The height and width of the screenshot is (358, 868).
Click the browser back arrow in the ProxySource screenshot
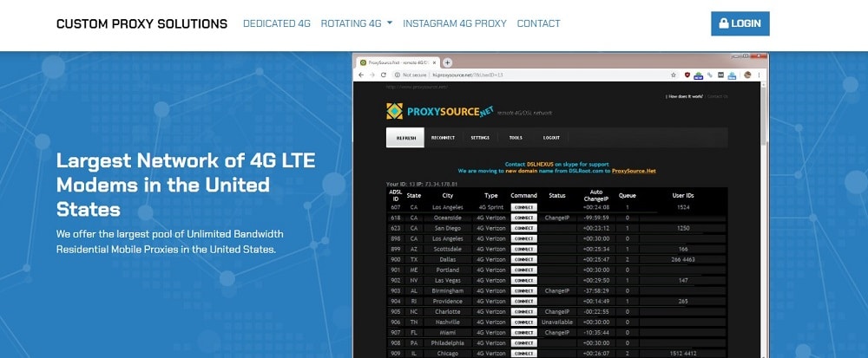362,75
